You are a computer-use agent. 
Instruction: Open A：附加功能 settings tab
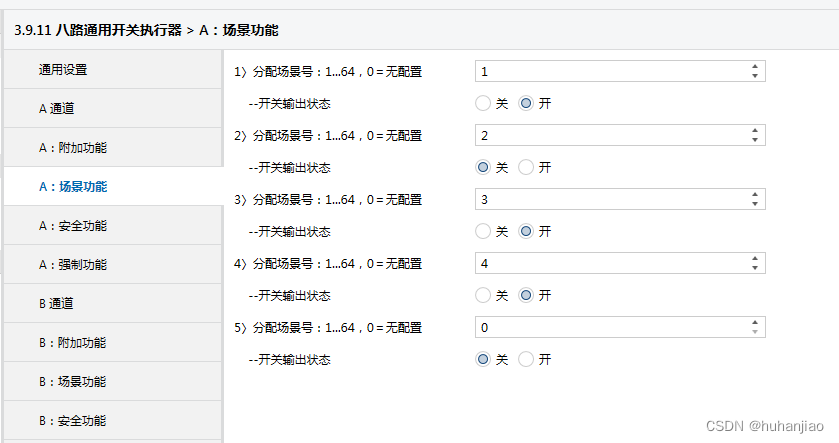point(112,147)
